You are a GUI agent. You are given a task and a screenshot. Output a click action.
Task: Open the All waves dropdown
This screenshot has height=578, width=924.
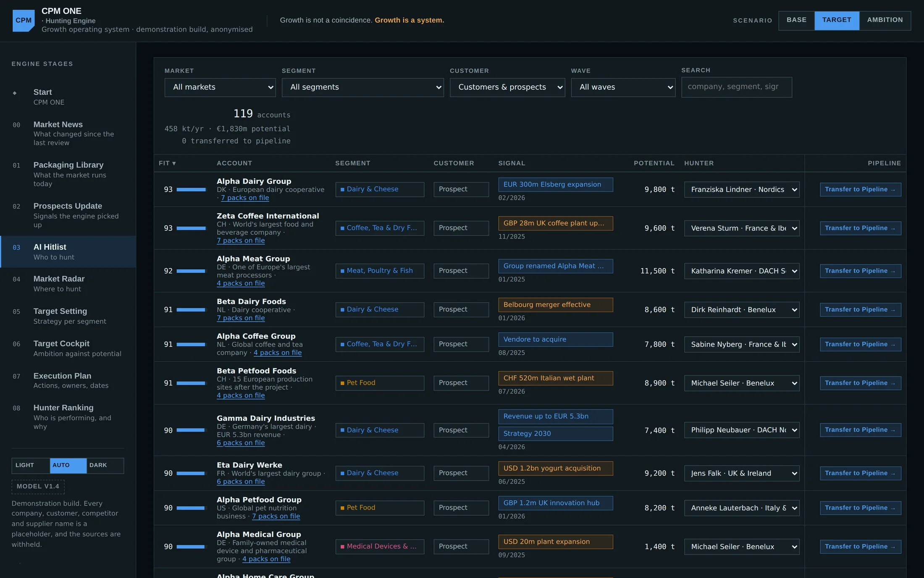(623, 87)
